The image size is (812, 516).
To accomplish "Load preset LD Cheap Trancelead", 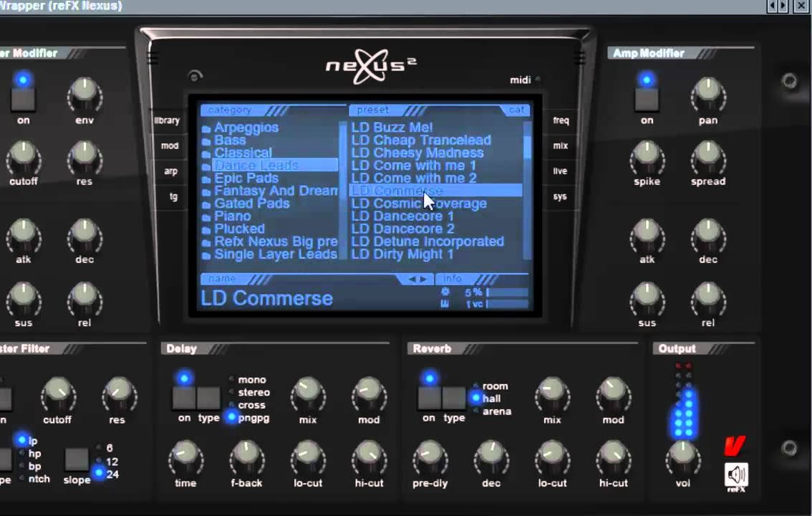I will tap(421, 140).
